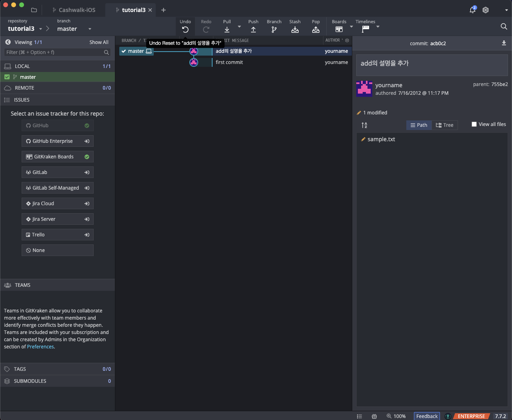
Task: Pop stash using the Pop icon
Action: 316,30
